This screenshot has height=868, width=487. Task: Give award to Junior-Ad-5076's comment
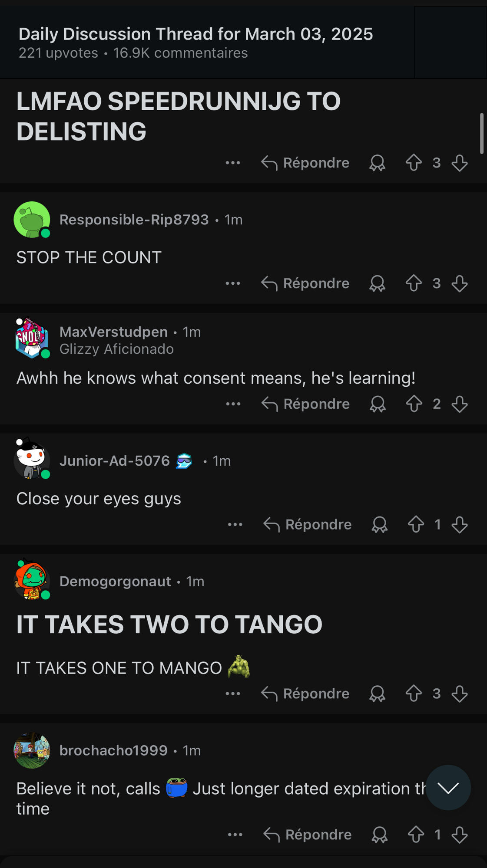point(380,525)
